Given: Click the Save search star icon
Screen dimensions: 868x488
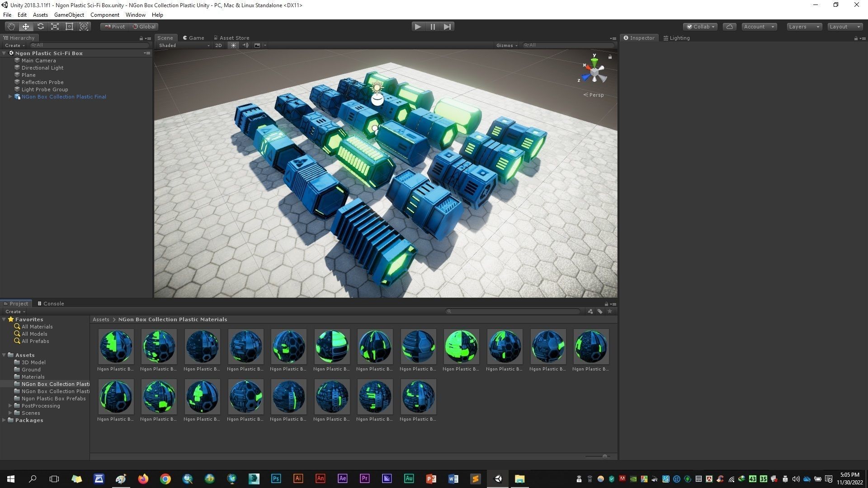Looking at the screenshot, I should coord(610,311).
